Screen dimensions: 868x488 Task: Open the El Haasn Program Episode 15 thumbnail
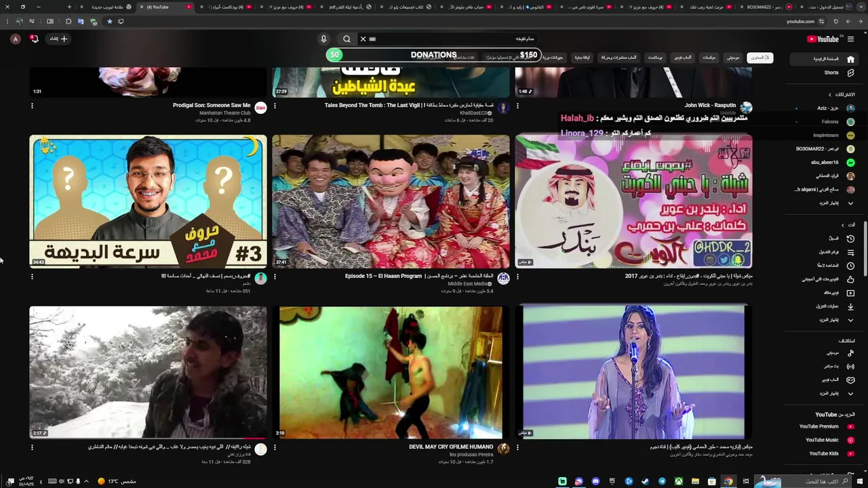391,201
